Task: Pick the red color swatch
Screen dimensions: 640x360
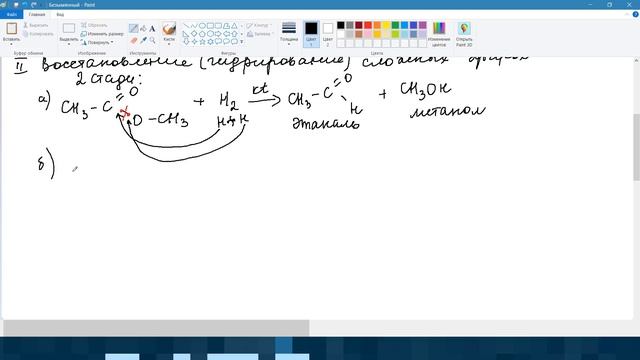Action: point(368,25)
